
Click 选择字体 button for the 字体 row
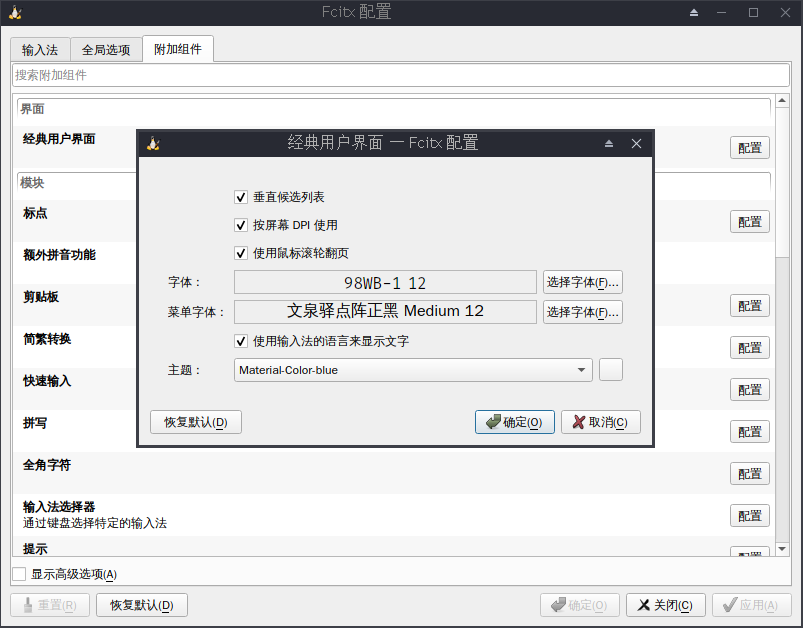click(583, 282)
